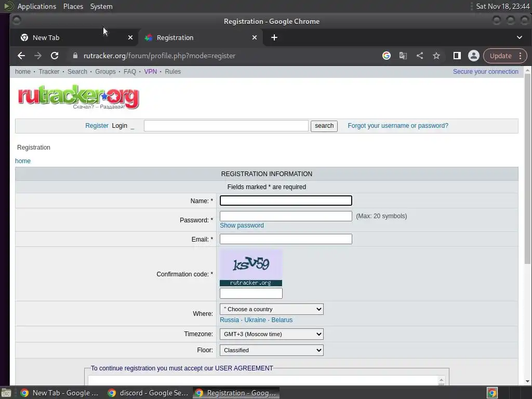Open the Groups navigation link
This screenshot has width=532, height=399.
click(x=105, y=72)
